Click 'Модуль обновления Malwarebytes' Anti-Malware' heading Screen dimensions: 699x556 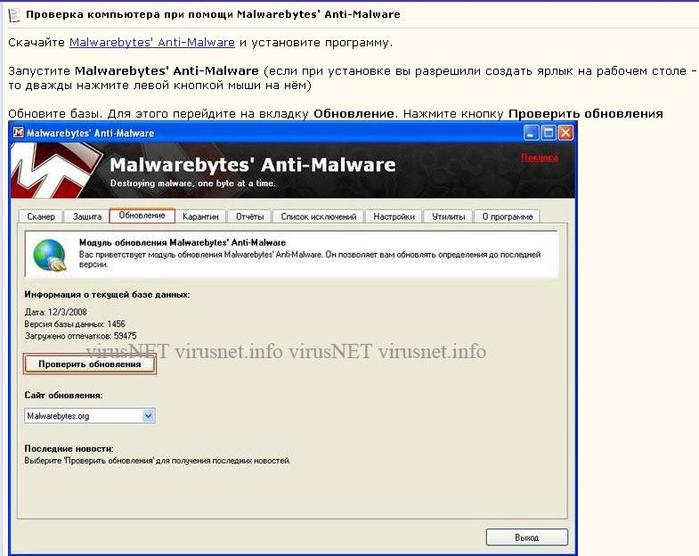point(182,243)
